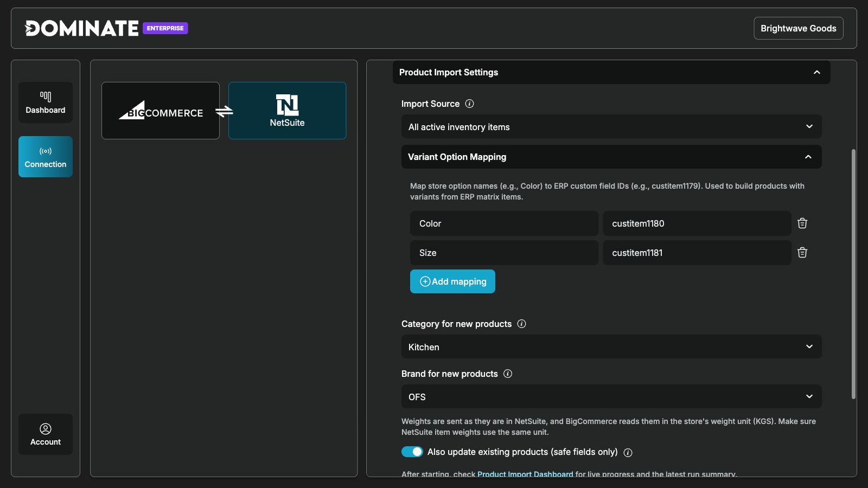
Task: Open the Category dropdown showing Kitchen
Action: (611, 347)
